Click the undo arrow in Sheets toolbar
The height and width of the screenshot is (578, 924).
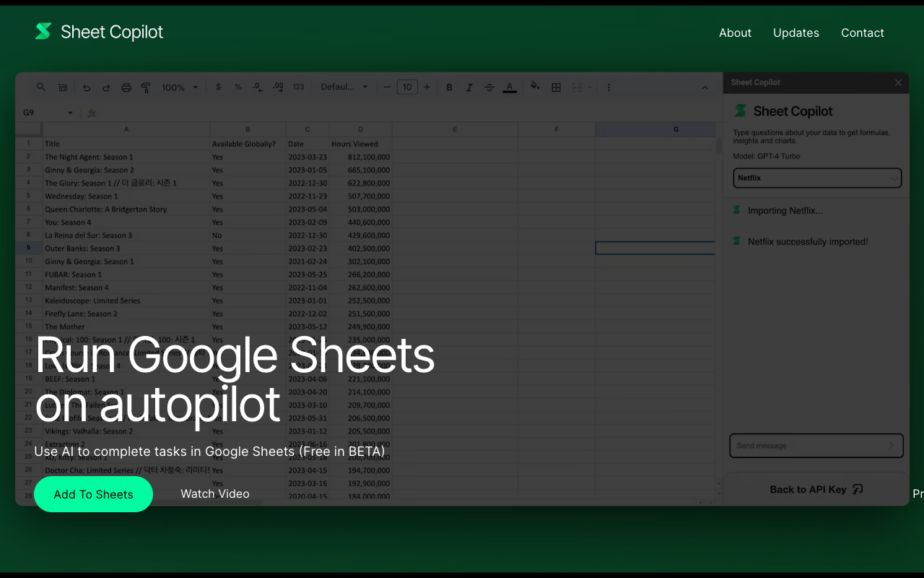coord(87,87)
